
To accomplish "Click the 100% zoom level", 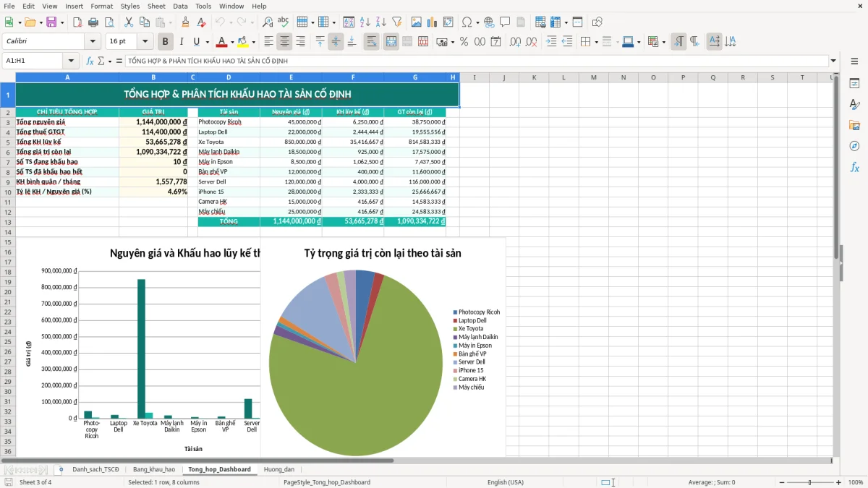I will pos(856,482).
